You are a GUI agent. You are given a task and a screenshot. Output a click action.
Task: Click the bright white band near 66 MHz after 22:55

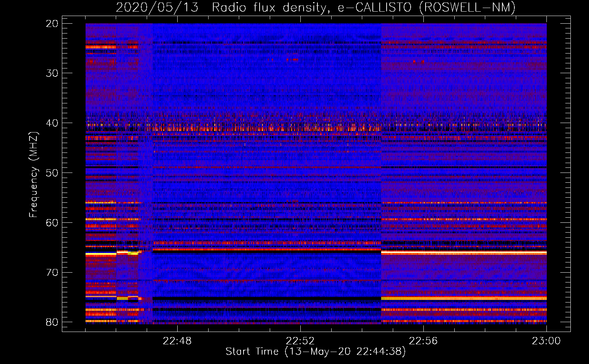point(464,252)
